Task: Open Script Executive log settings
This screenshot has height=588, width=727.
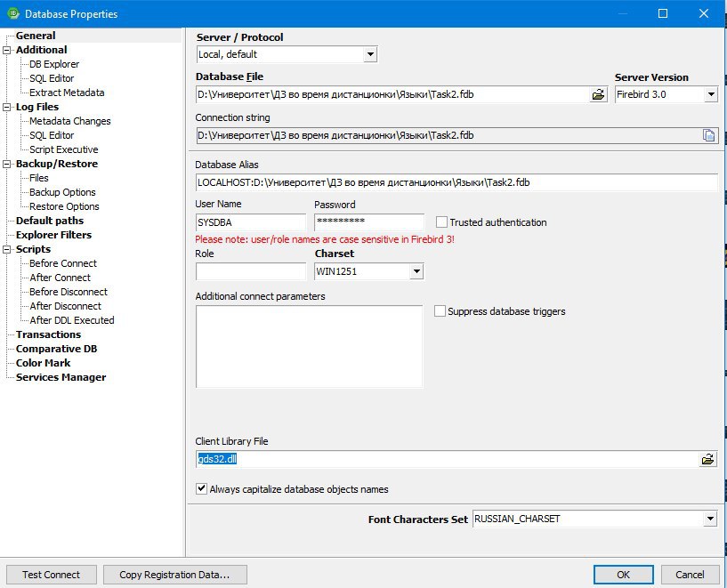Action: click(63, 149)
